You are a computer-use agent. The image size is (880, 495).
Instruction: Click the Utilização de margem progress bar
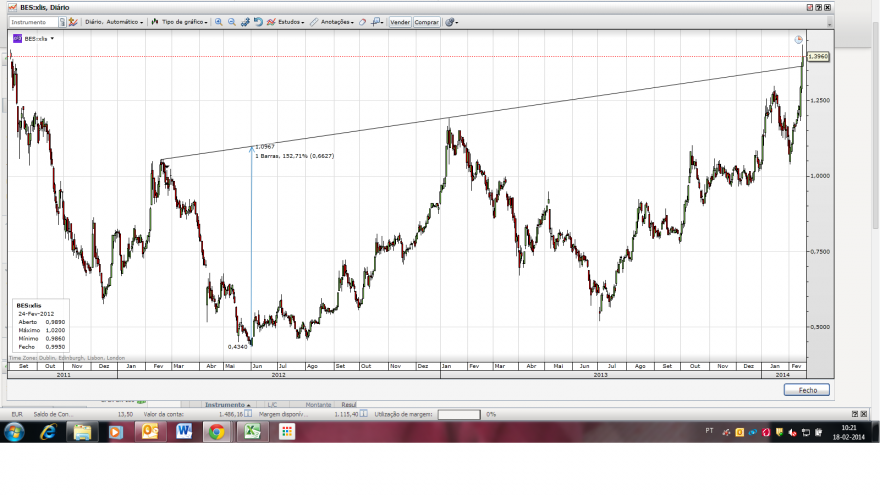coord(459,414)
